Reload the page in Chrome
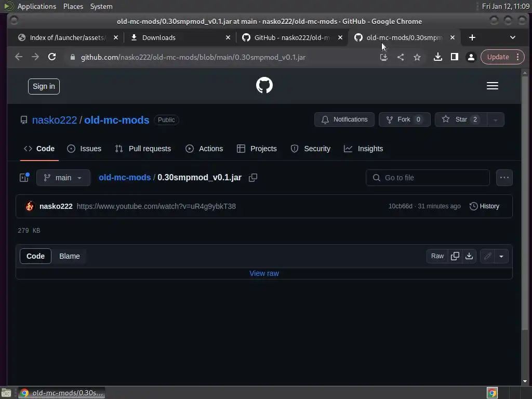 pyautogui.click(x=52, y=57)
